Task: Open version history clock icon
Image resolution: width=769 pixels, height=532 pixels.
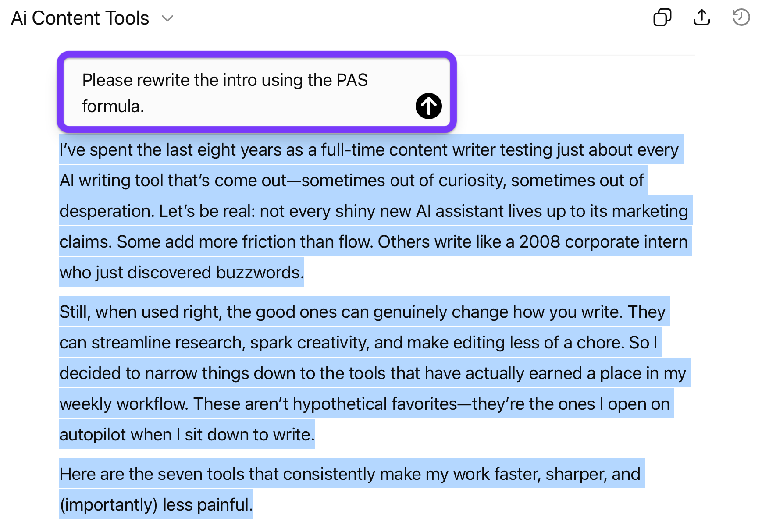Action: [x=741, y=18]
